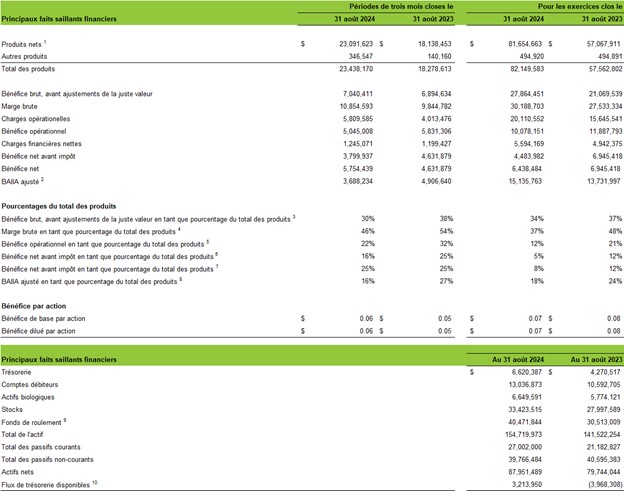
Task: Click the 'Charges opérationnelles' row label
Action: 36,119
